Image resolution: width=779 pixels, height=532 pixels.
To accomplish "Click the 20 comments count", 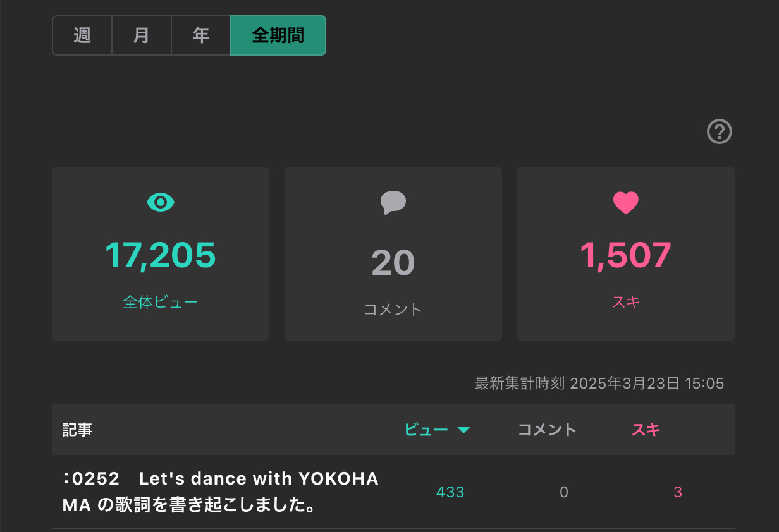I will coord(393,263).
